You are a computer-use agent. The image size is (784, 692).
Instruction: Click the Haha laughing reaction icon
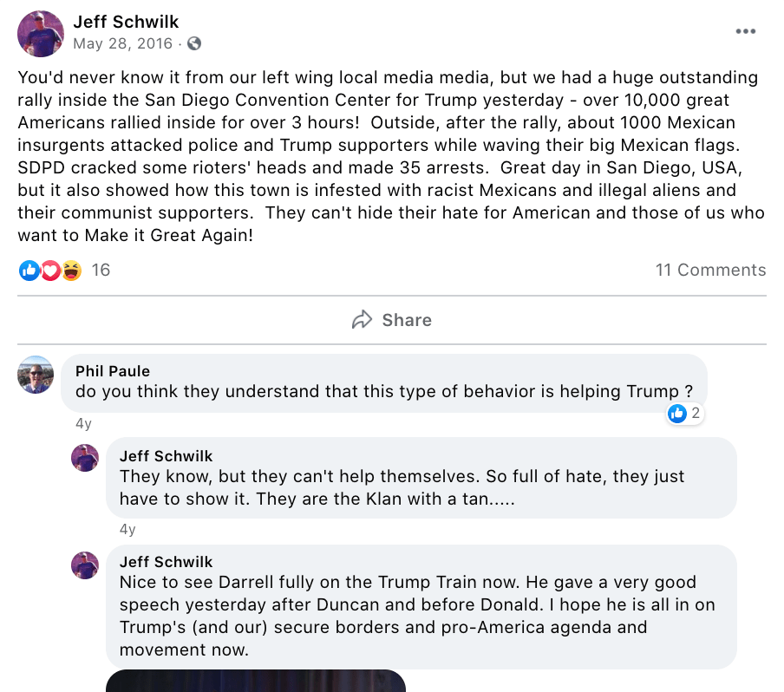pyautogui.click(x=71, y=271)
